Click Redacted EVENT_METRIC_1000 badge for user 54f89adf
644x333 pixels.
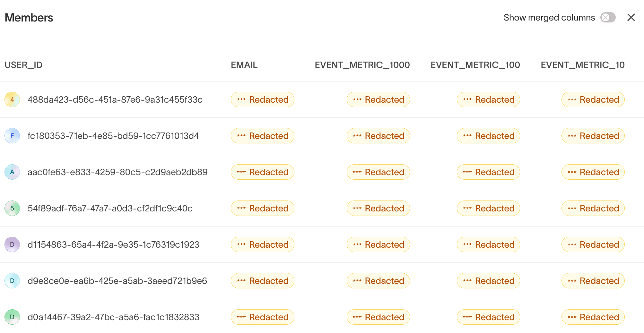coord(378,208)
